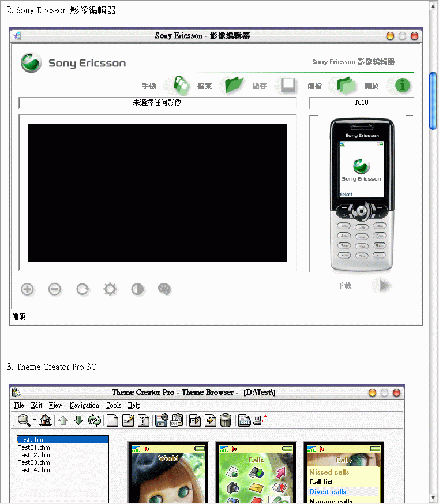Viewport: 439px width, 504px height.
Task: Expand the browse folder dropdown arrow
Action: pos(35,420)
